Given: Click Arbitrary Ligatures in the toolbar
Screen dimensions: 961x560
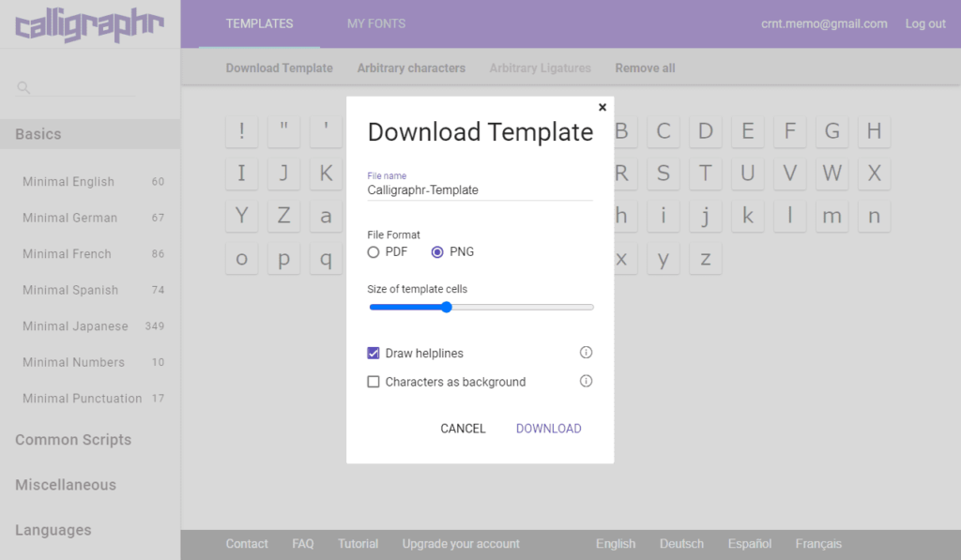Looking at the screenshot, I should click(540, 68).
